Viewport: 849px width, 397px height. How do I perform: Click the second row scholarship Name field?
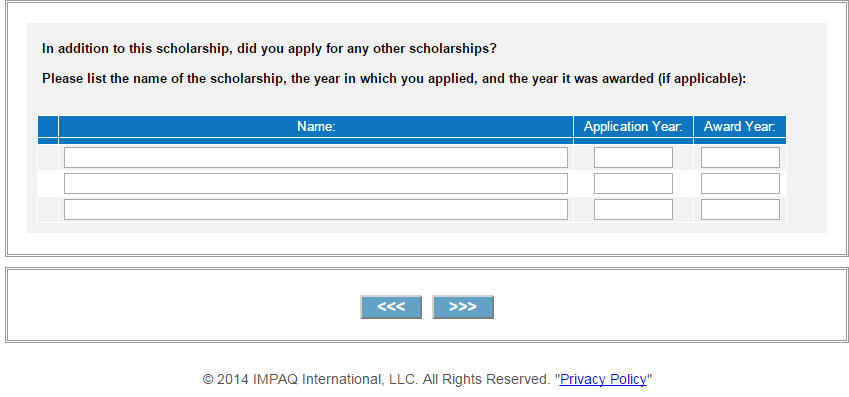click(x=316, y=184)
